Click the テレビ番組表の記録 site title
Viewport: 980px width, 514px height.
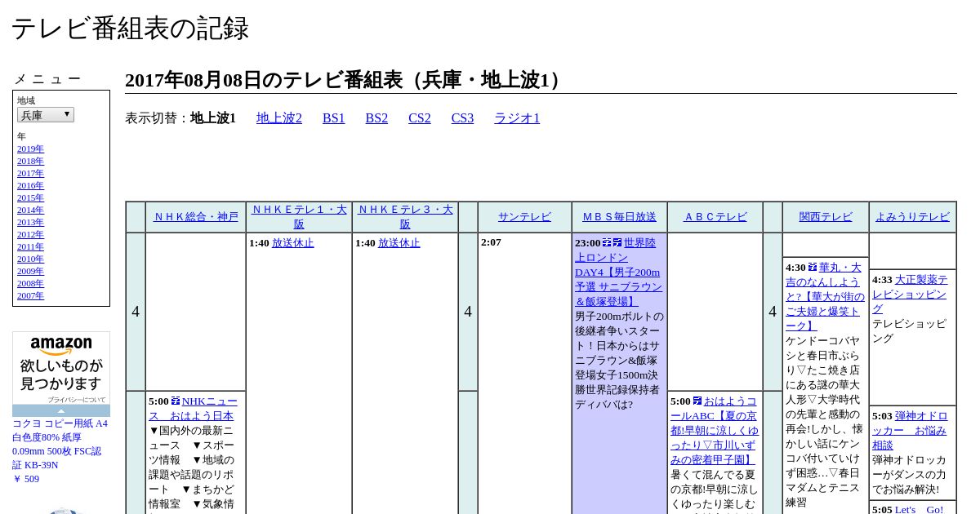130,29
